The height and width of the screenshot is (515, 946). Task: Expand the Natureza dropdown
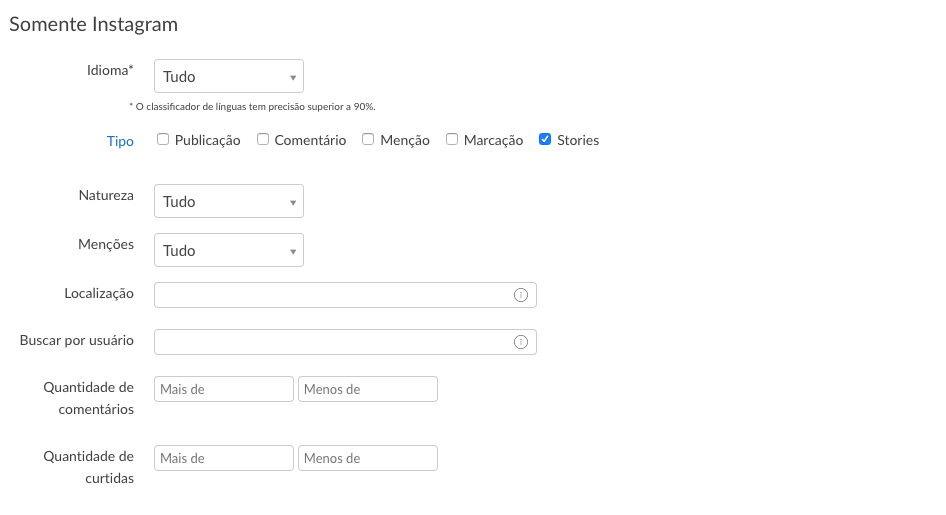point(229,202)
